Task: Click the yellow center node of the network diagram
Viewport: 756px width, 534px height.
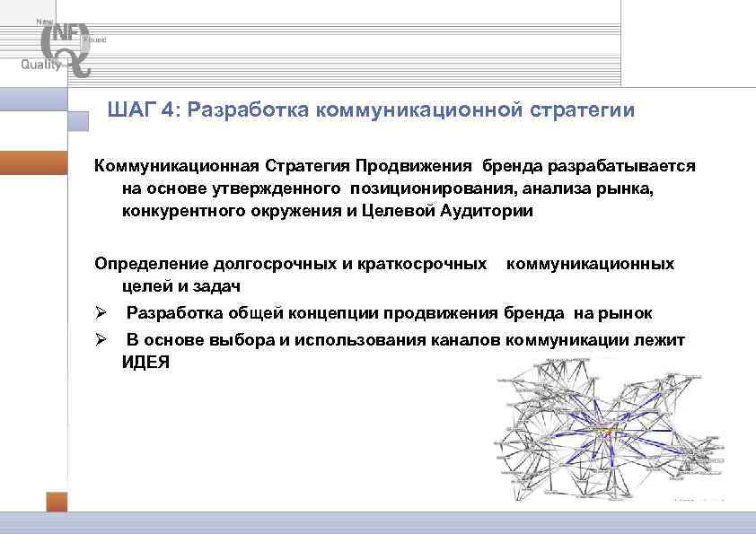Action: pos(609,430)
